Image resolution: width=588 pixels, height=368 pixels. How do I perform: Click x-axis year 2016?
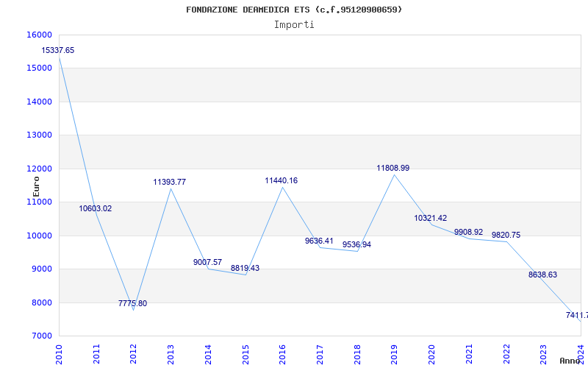282,354
